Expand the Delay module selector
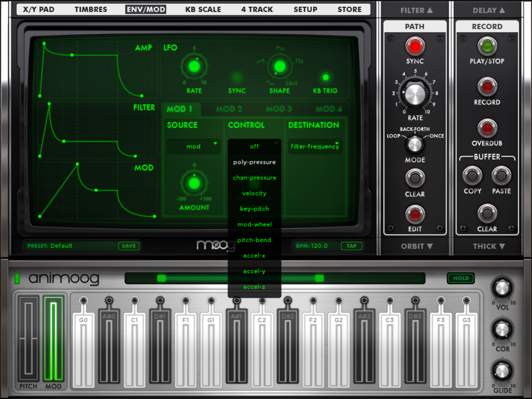This screenshot has height=399, width=532. pos(488,10)
